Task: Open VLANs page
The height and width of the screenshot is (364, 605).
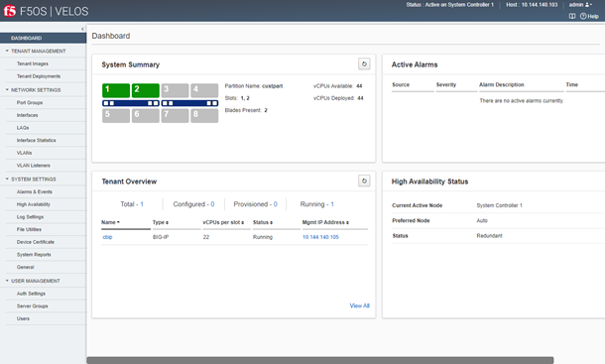Action: (x=24, y=153)
